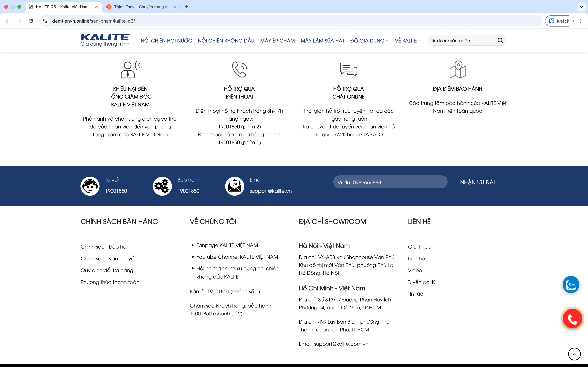Select the Tư vấn headset icon
This screenshot has width=588, height=367.
[90, 186]
